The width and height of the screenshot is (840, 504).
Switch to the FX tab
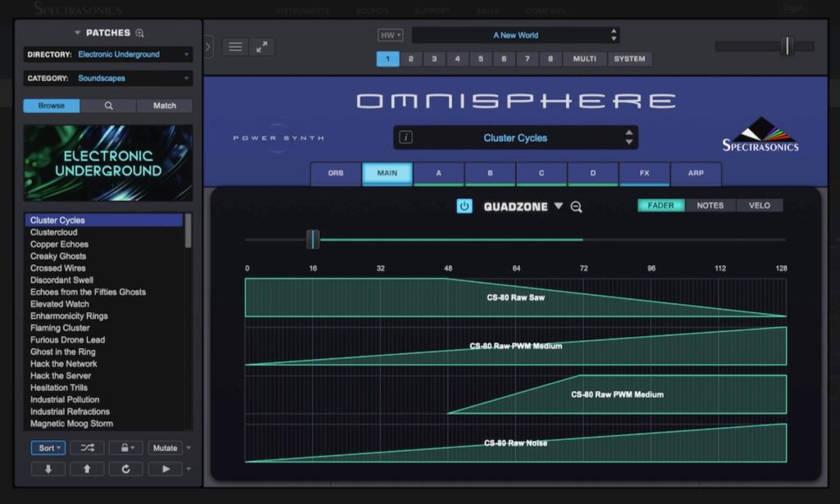[x=644, y=174]
